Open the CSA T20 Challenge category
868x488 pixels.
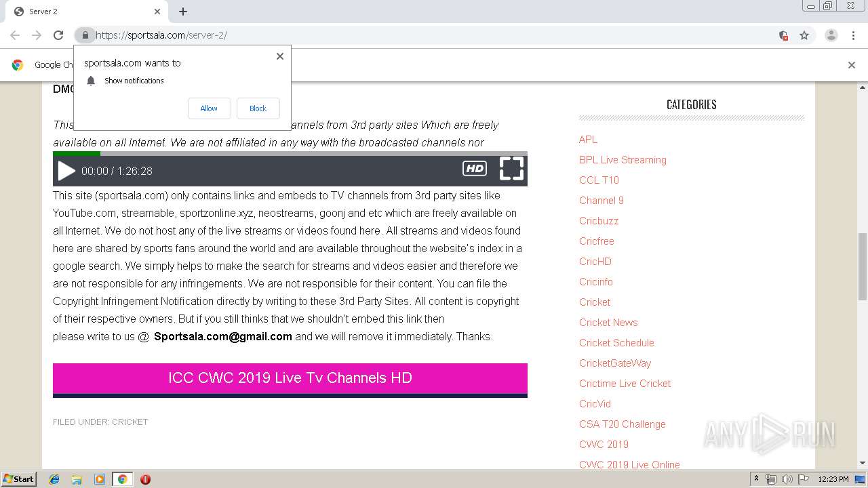pyautogui.click(x=623, y=424)
